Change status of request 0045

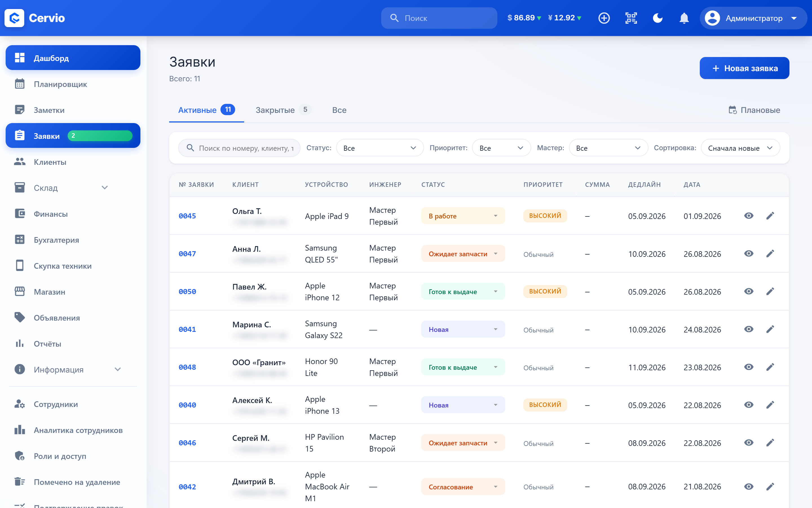[x=463, y=216]
